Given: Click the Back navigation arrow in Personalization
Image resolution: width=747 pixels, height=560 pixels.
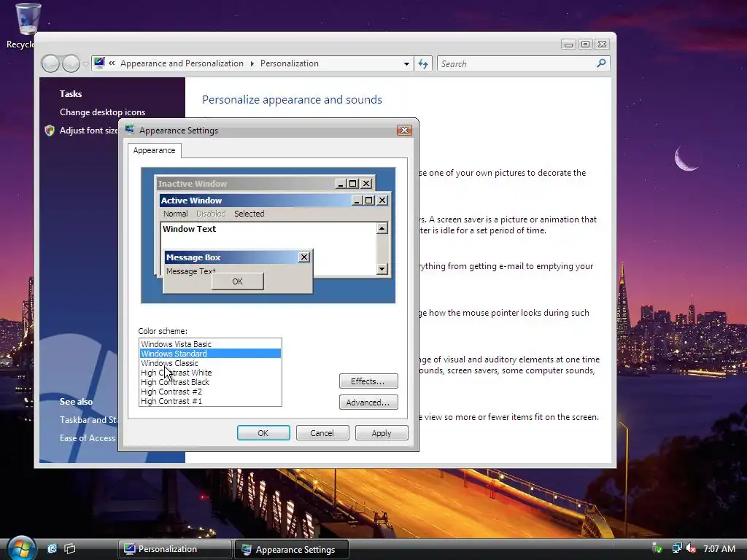Looking at the screenshot, I should click(x=50, y=63).
